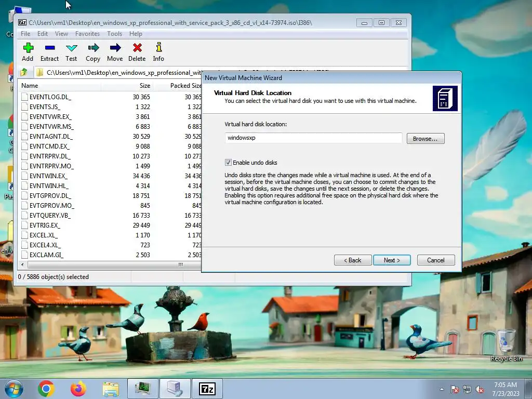Click the network tray icon
The width and height of the screenshot is (532, 399).
pos(467,389)
